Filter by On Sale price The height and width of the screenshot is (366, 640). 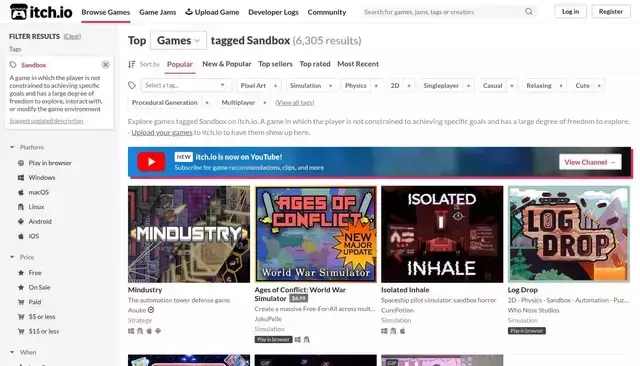pos(39,287)
